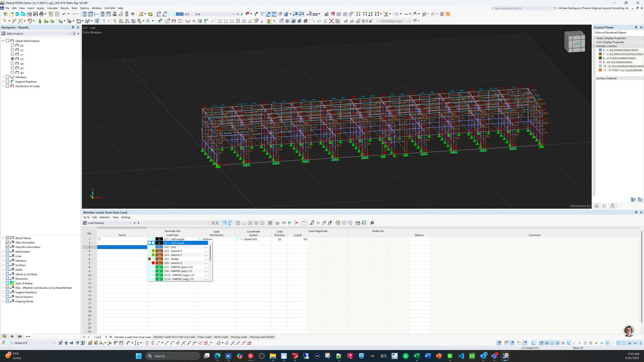Open the LC2 Live load case dropdown
The height and width of the screenshot is (362, 644).
[x=233, y=14]
